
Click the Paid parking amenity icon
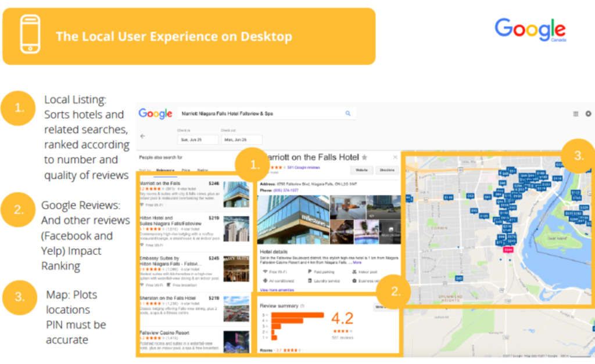click(x=309, y=272)
